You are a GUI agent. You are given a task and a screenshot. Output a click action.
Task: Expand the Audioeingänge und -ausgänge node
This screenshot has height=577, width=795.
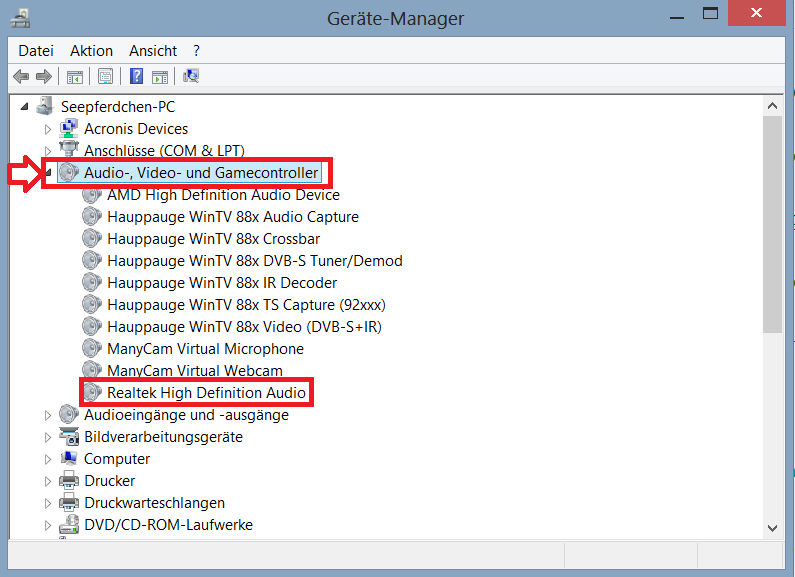click(48, 415)
